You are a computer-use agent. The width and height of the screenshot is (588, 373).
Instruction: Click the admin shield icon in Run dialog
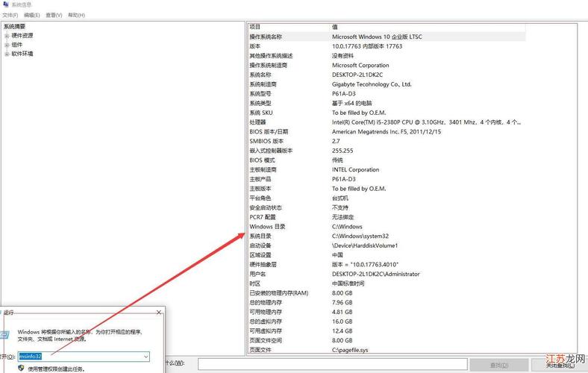coord(21,368)
